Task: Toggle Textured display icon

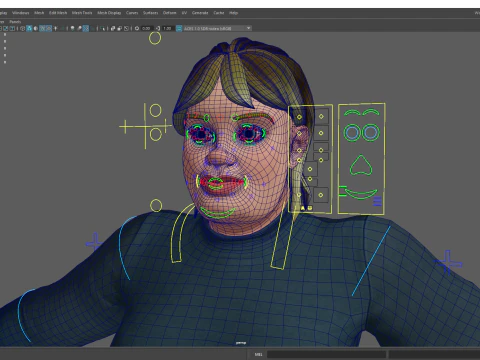Action: point(49,28)
